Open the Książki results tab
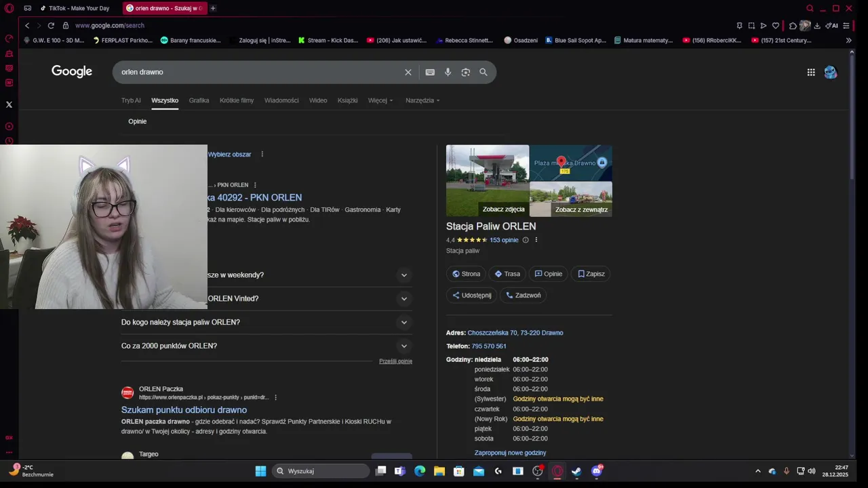The width and height of the screenshot is (868, 488). tap(347, 100)
